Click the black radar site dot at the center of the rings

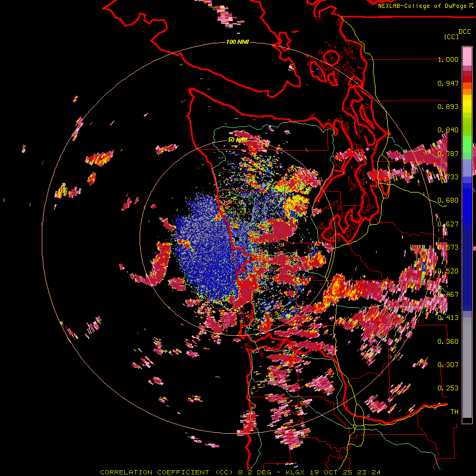pyautogui.click(x=237, y=240)
